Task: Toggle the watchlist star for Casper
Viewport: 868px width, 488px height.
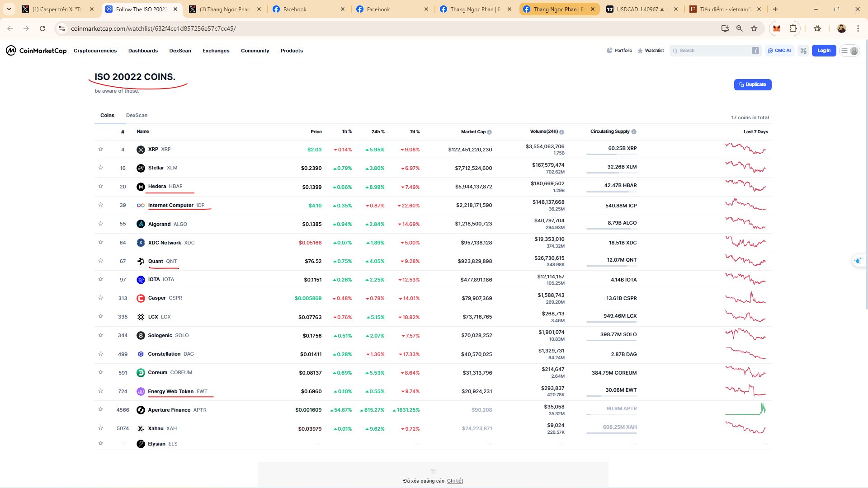Action: pos(100,298)
